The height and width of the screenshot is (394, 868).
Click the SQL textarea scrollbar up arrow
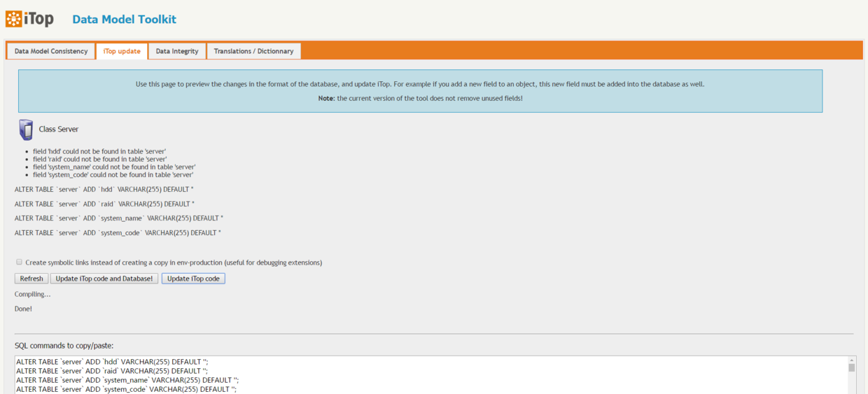click(851, 360)
